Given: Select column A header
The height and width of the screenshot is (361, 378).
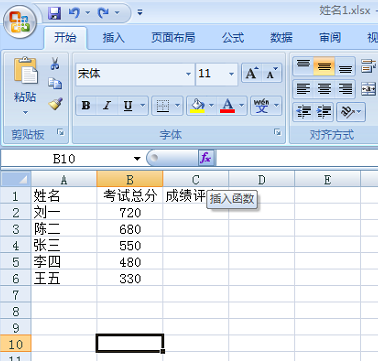Looking at the screenshot, I should [x=64, y=179].
